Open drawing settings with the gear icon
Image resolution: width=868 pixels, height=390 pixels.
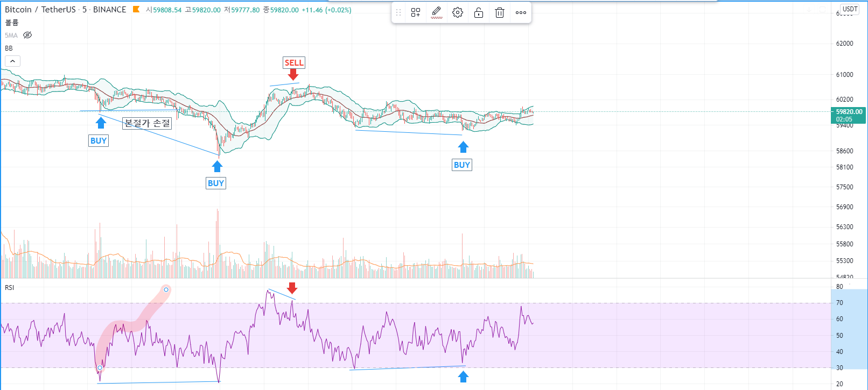coord(458,13)
